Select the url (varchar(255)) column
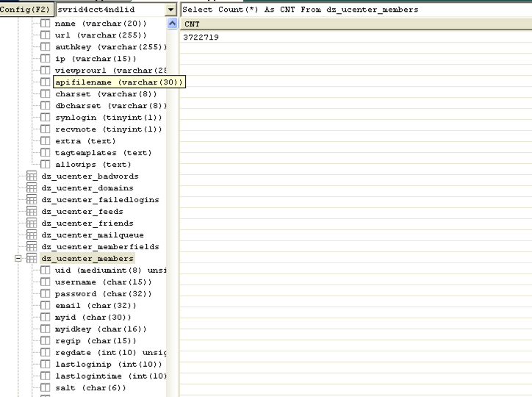532x397 pixels. (x=101, y=35)
